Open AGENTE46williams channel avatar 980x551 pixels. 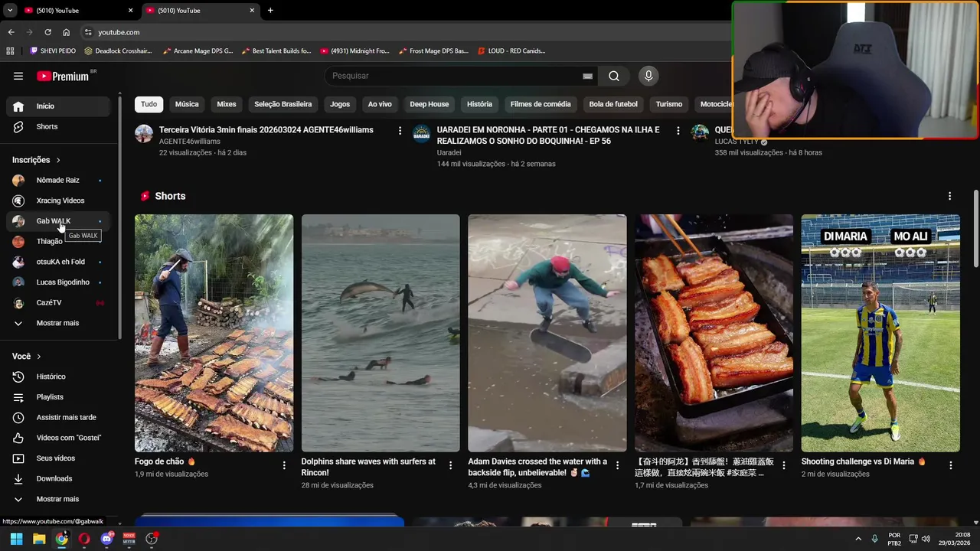[144, 134]
